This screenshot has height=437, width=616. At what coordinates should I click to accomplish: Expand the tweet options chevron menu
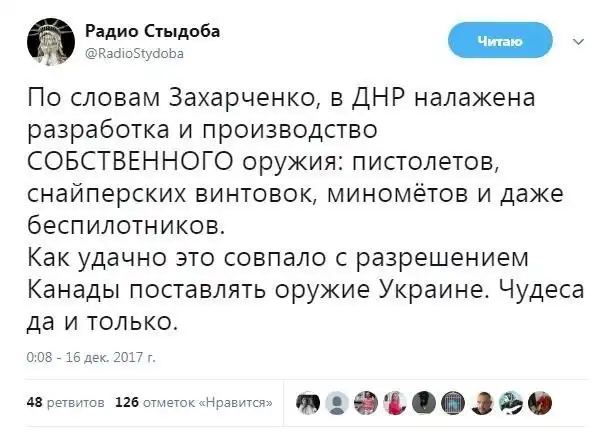(575, 41)
